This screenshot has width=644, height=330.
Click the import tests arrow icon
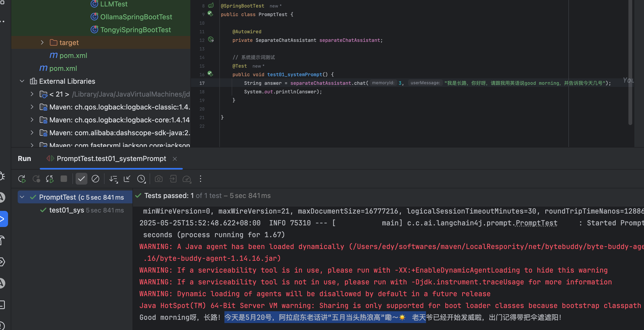127,179
